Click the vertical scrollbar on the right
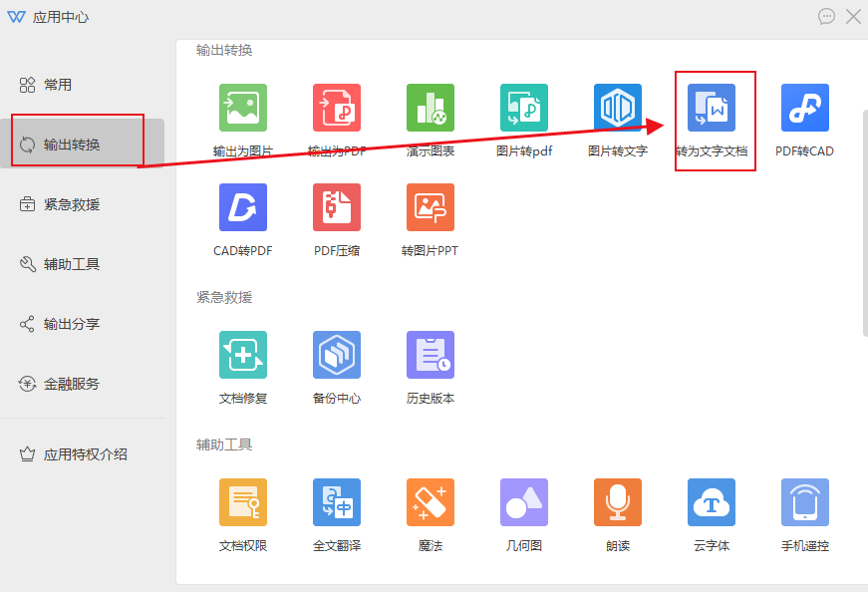 (865, 222)
